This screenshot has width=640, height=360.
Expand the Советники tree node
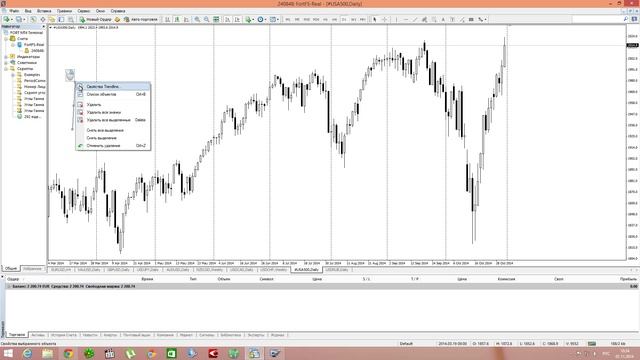pyautogui.click(x=6, y=63)
